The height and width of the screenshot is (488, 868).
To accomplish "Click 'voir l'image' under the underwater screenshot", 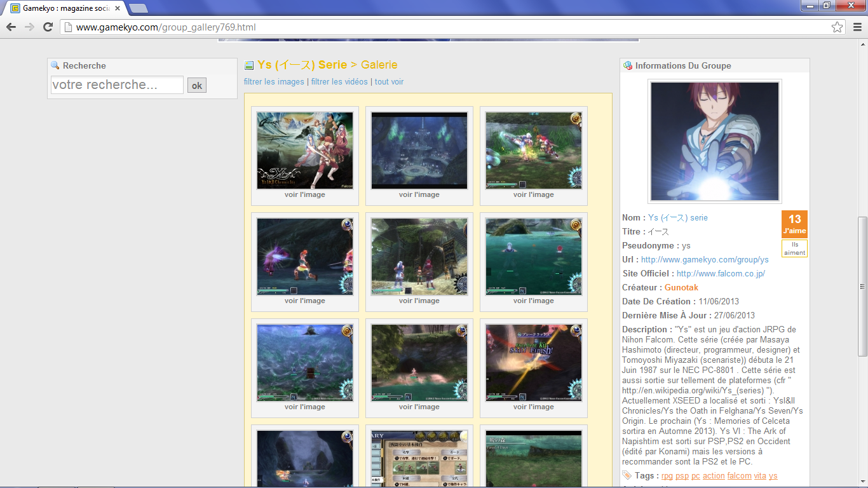I will [x=534, y=301].
